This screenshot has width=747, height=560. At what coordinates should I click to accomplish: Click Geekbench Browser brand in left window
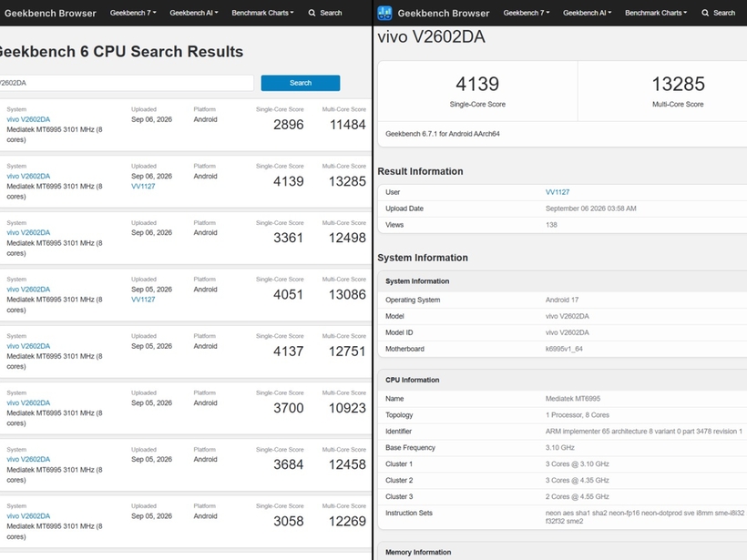[x=50, y=14]
